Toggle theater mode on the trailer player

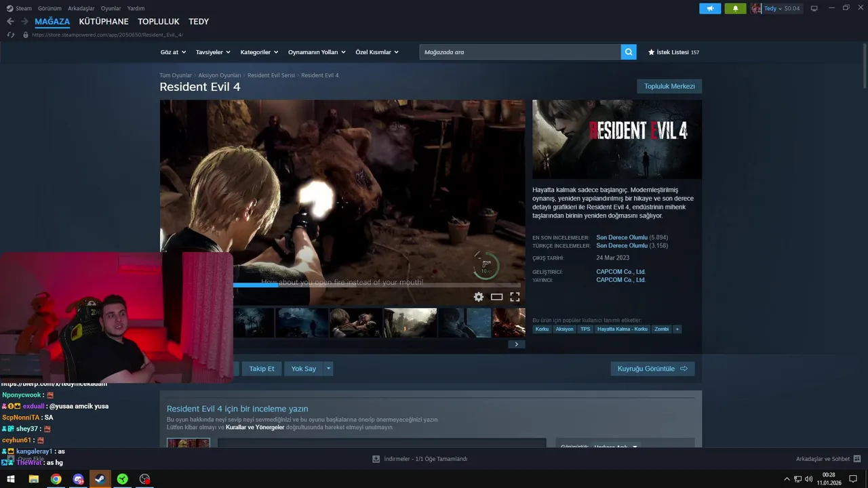coord(497,297)
